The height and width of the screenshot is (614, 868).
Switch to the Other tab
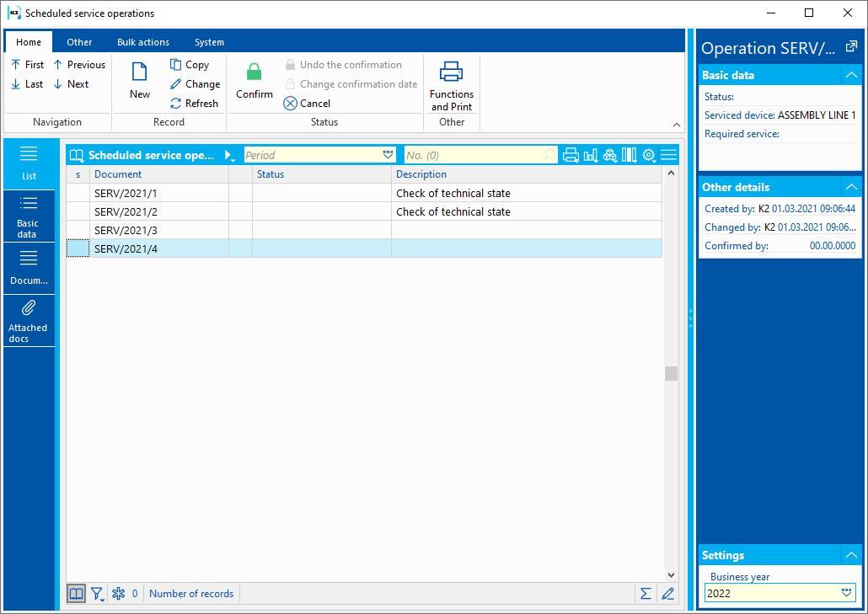click(x=79, y=42)
